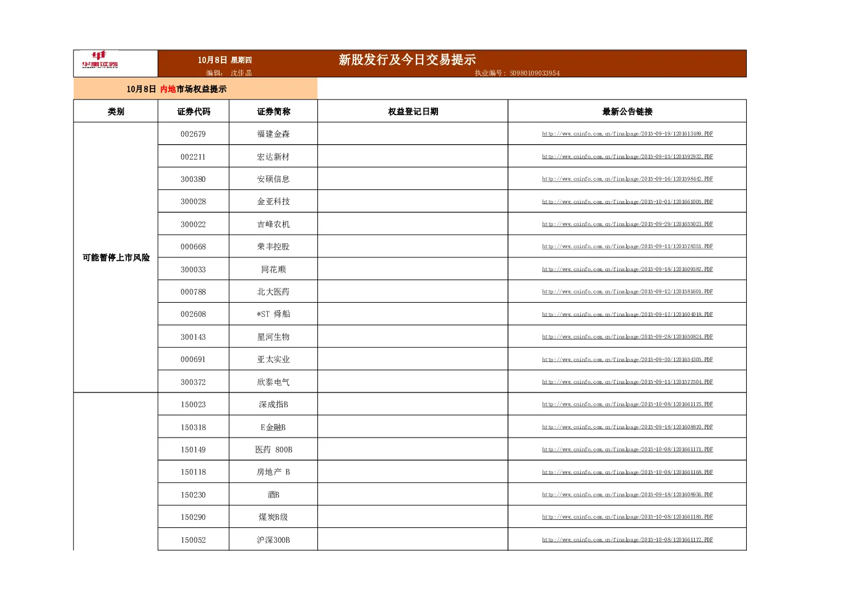Open announcement link for 亚太实业
This screenshot has height=614, width=868.
tap(627, 360)
